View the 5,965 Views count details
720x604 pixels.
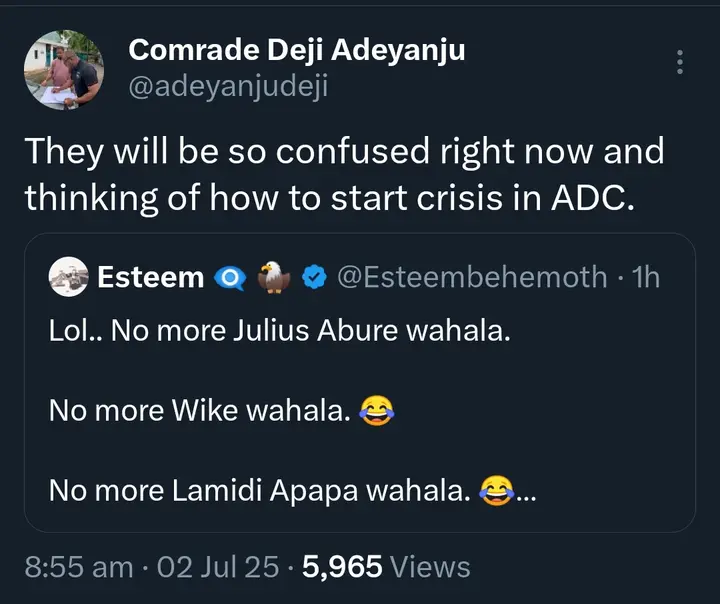[386, 567]
